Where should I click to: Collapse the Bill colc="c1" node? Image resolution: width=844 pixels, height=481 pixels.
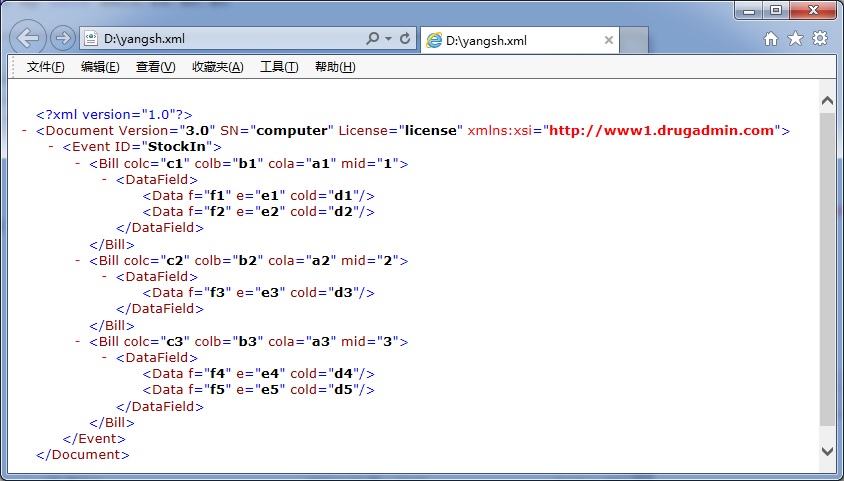pos(78,163)
